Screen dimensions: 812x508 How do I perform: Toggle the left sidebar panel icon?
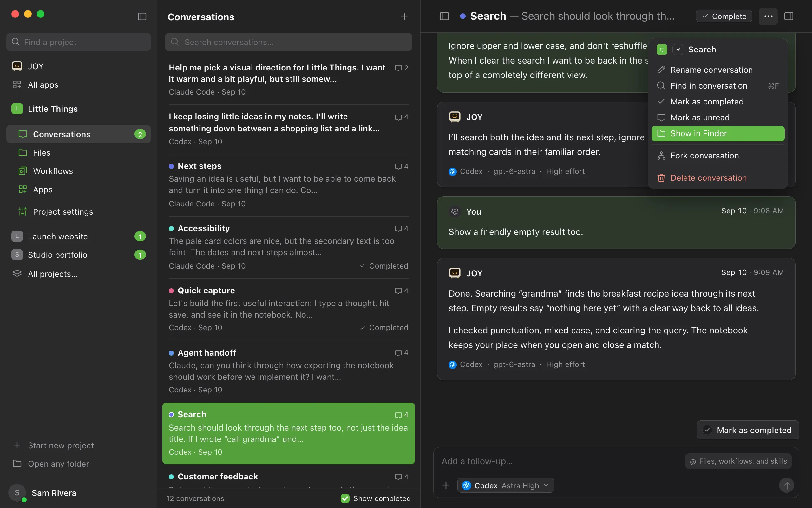click(142, 17)
